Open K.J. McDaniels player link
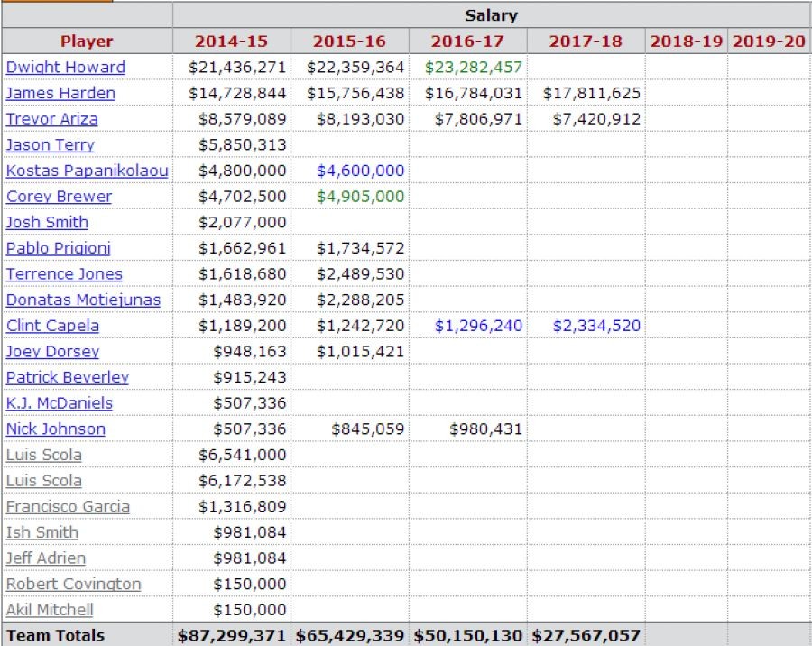 59,403
